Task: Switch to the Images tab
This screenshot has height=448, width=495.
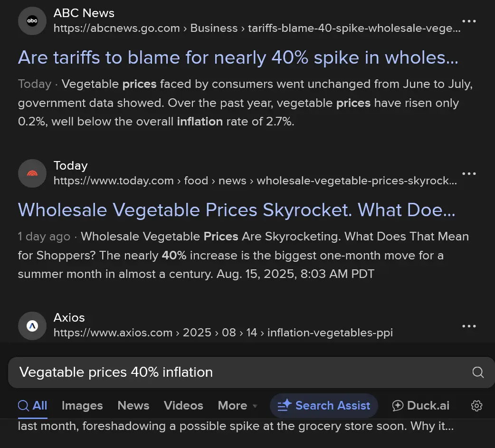Action: [82, 406]
